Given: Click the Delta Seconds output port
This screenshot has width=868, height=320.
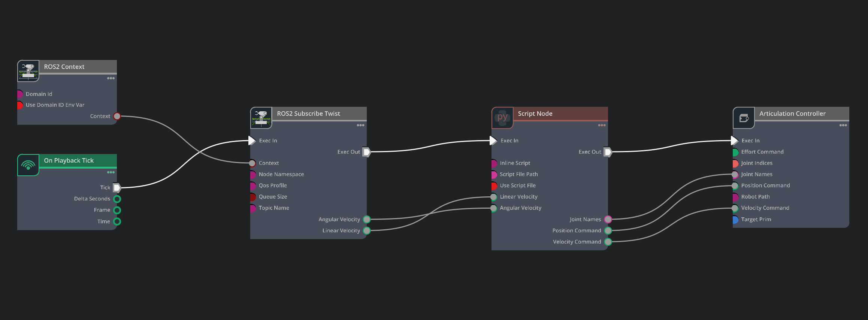Looking at the screenshot, I should pyautogui.click(x=117, y=199).
